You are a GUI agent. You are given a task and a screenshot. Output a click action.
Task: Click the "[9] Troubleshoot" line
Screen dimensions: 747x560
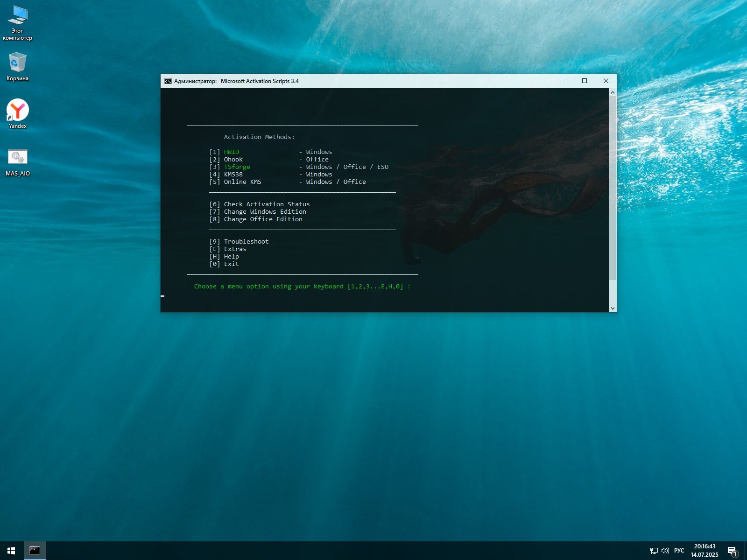(239, 242)
